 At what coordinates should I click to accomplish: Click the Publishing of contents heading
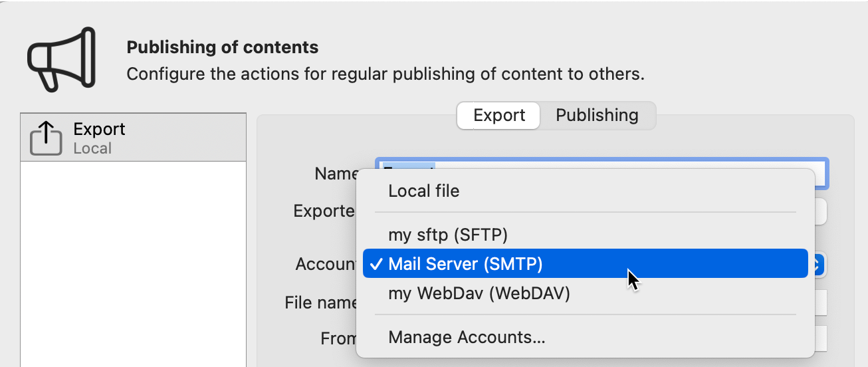(222, 48)
